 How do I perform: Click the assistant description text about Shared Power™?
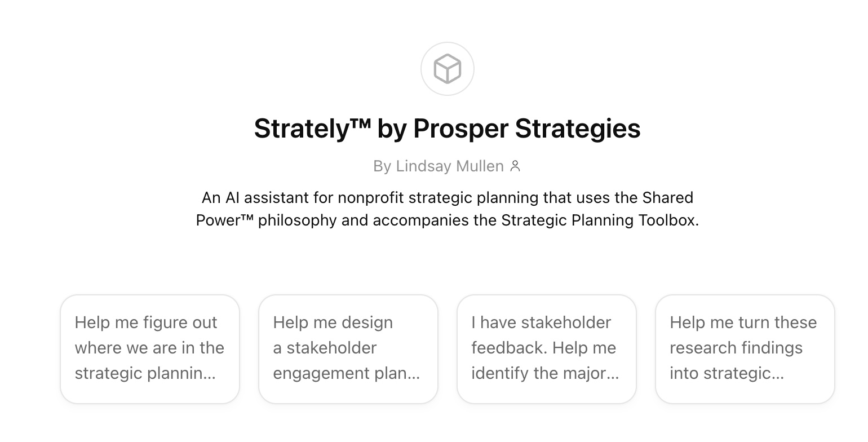pyautogui.click(x=447, y=209)
